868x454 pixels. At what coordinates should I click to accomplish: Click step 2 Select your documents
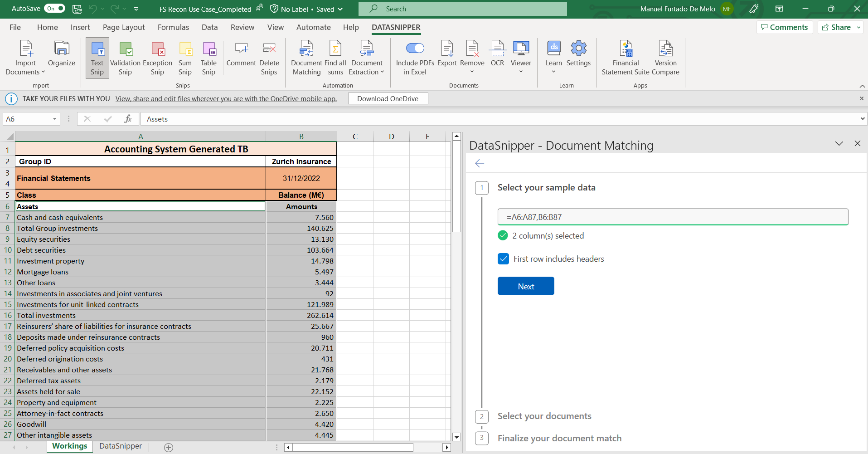(x=544, y=416)
